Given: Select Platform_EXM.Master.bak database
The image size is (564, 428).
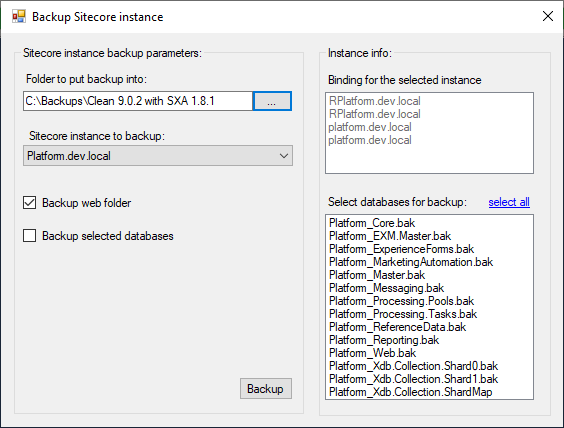Looking at the screenshot, I should 390,236.
